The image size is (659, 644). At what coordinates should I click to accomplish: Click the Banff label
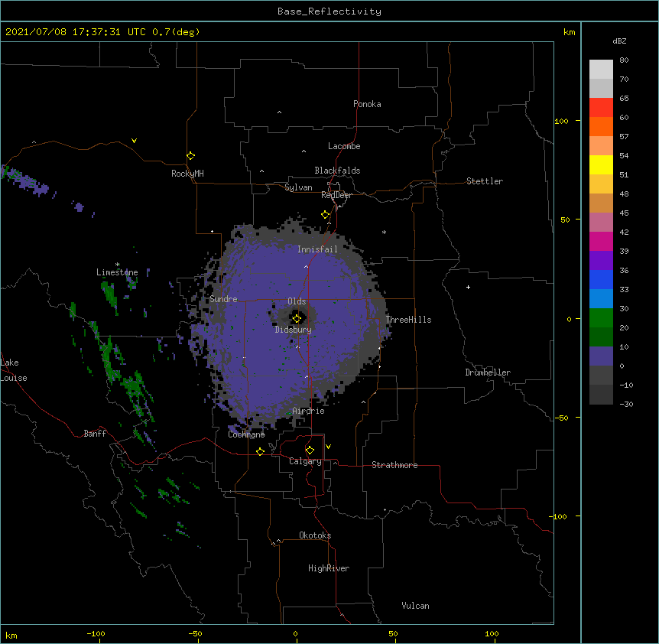[95, 434]
